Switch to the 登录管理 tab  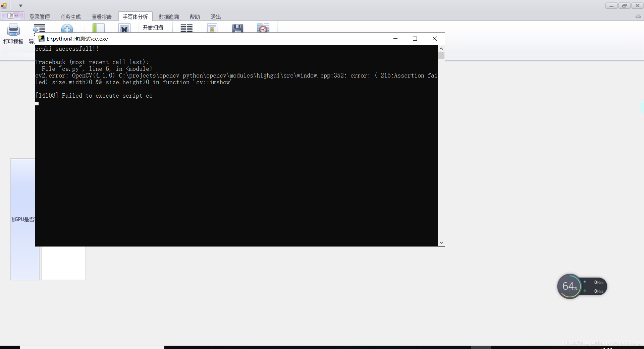point(40,17)
